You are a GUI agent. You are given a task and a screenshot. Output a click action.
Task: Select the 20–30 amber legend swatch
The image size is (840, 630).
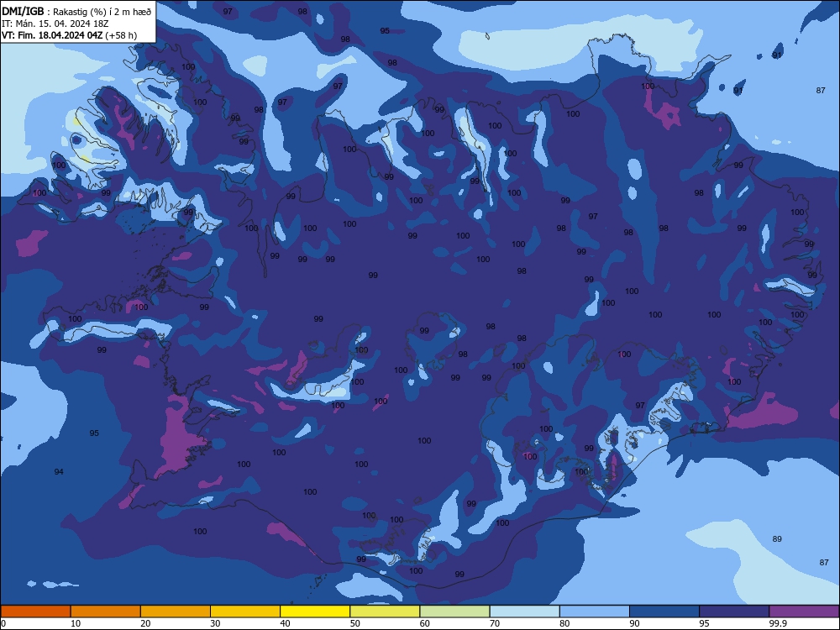point(176,612)
